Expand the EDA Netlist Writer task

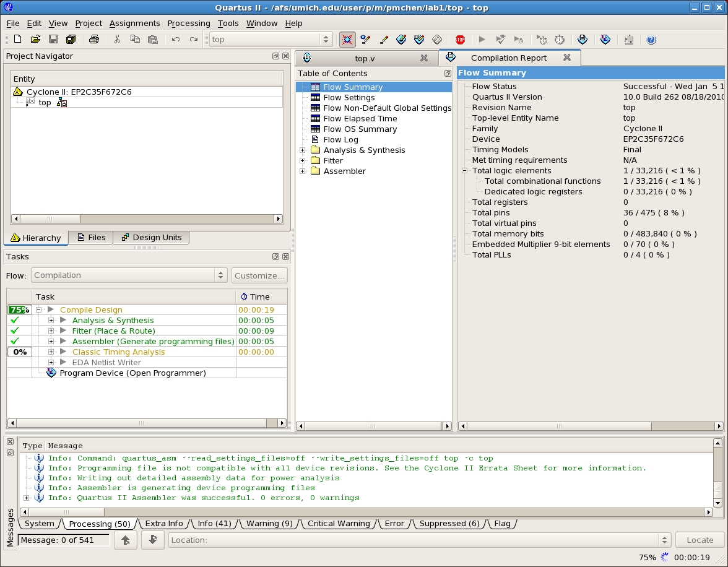[x=51, y=362]
